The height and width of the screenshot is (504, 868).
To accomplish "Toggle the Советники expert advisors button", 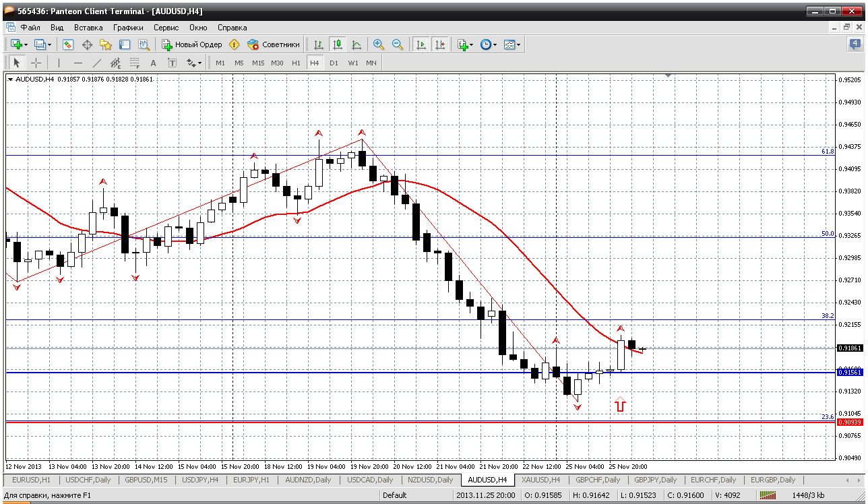I will (x=274, y=44).
